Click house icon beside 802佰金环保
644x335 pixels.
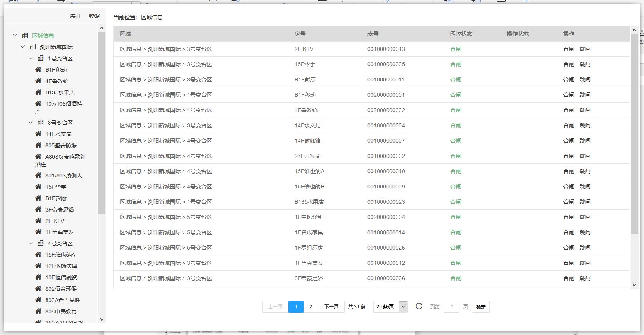point(38,289)
